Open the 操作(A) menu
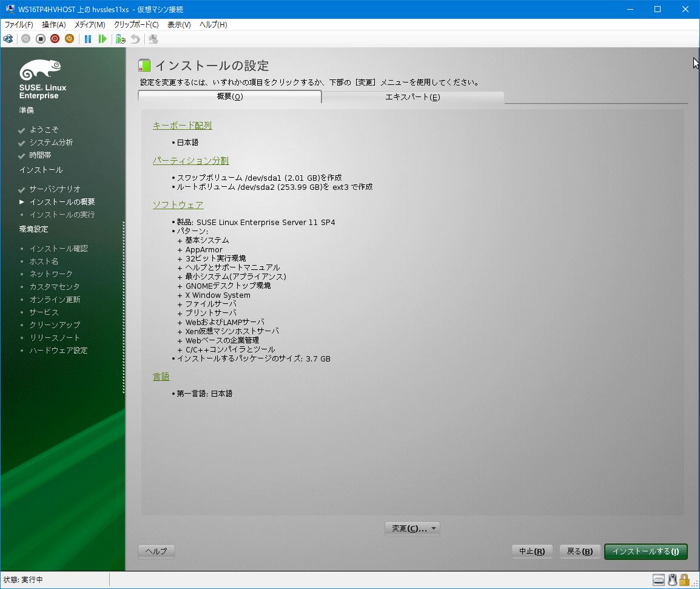This screenshot has height=589, width=700. [53, 24]
